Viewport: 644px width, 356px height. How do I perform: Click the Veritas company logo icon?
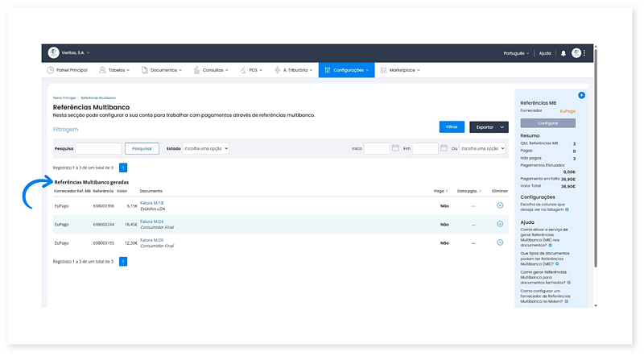(x=54, y=53)
